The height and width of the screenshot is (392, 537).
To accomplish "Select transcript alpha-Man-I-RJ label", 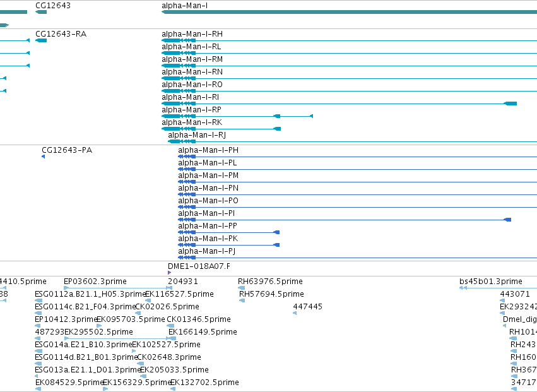I will click(197, 135).
